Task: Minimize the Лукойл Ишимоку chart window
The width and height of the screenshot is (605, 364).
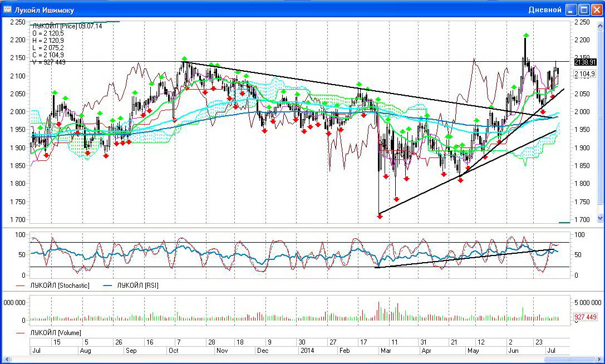Action: pyautogui.click(x=572, y=9)
